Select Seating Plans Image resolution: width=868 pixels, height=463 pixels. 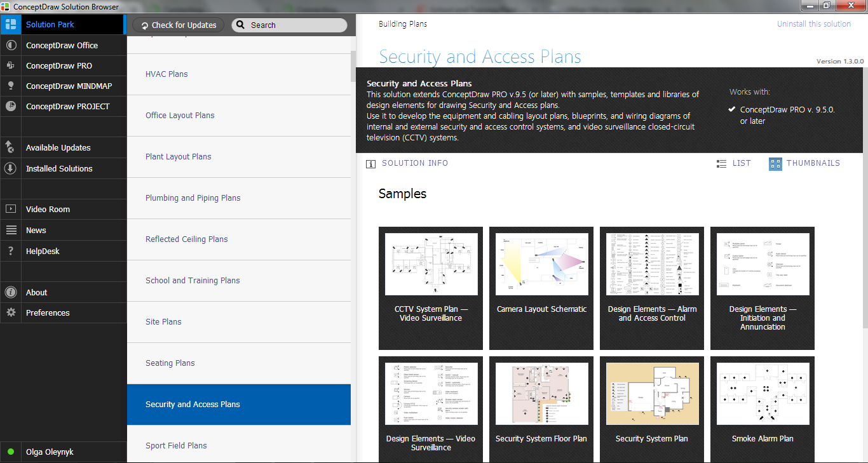pyautogui.click(x=239, y=363)
